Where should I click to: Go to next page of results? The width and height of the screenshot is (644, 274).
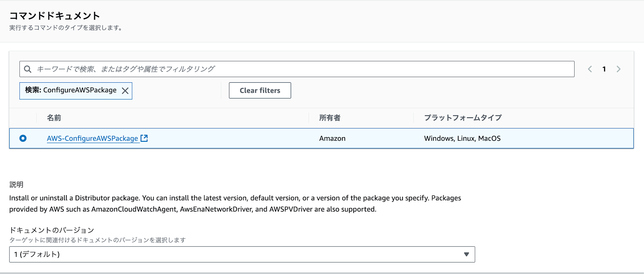[618, 69]
